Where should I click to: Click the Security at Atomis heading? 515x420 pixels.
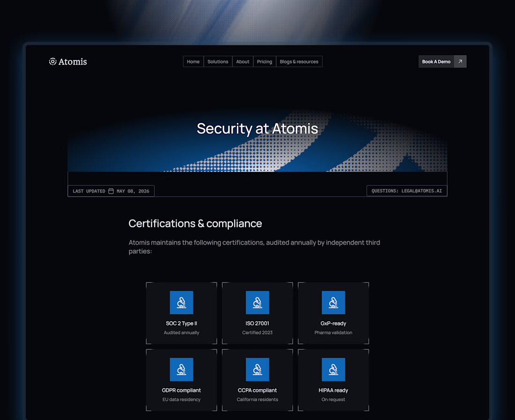pos(257,128)
